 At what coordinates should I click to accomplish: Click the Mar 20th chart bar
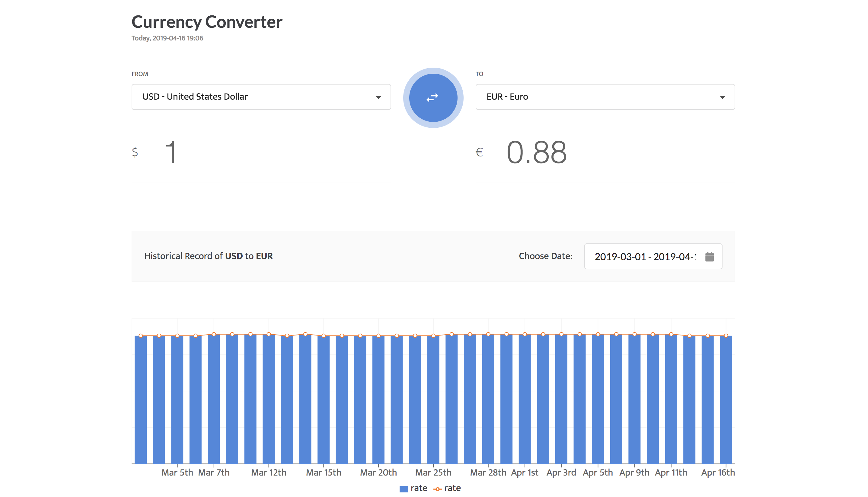pyautogui.click(x=378, y=399)
